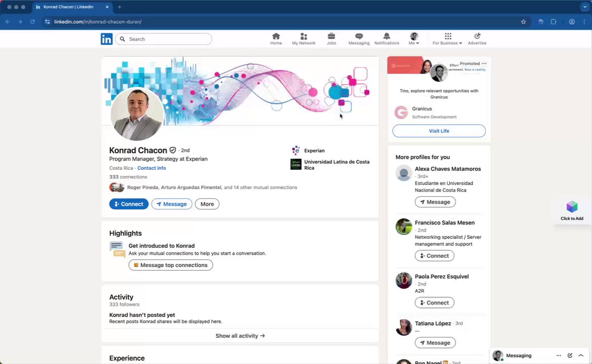Click the Experience section heading
592x364 pixels.
pyautogui.click(x=127, y=358)
